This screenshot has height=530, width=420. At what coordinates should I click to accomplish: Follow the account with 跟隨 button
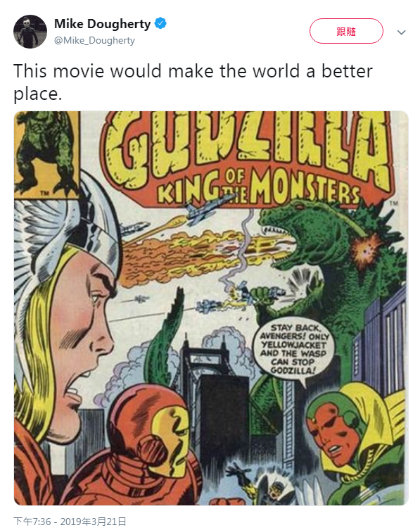(346, 31)
